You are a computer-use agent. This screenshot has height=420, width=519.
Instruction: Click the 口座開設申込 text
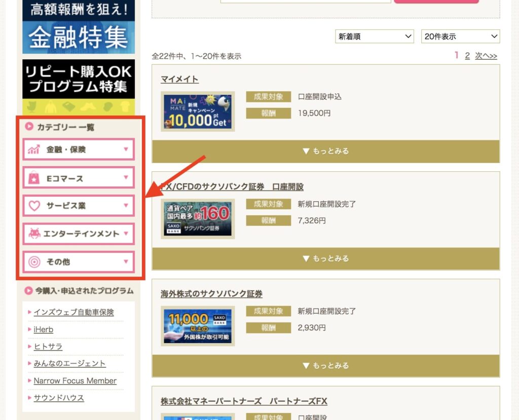(320, 97)
